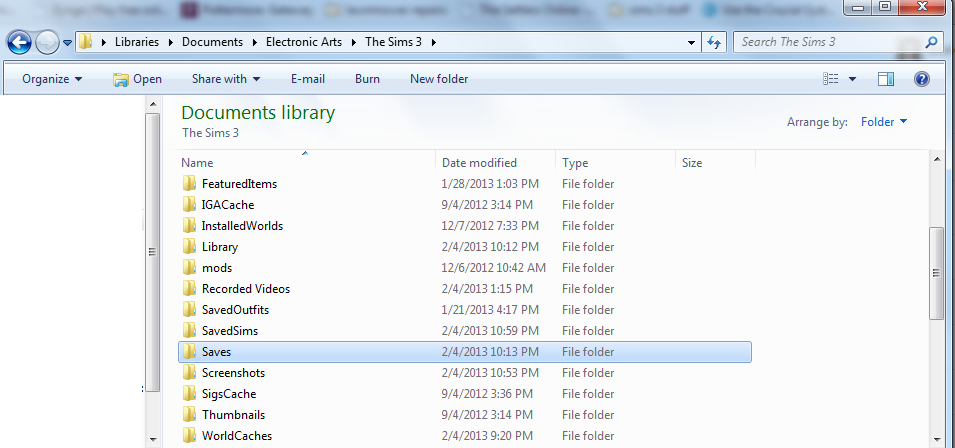Click the Refresh button beside address bar
Image resolution: width=955 pixels, height=448 pixels.
point(713,43)
